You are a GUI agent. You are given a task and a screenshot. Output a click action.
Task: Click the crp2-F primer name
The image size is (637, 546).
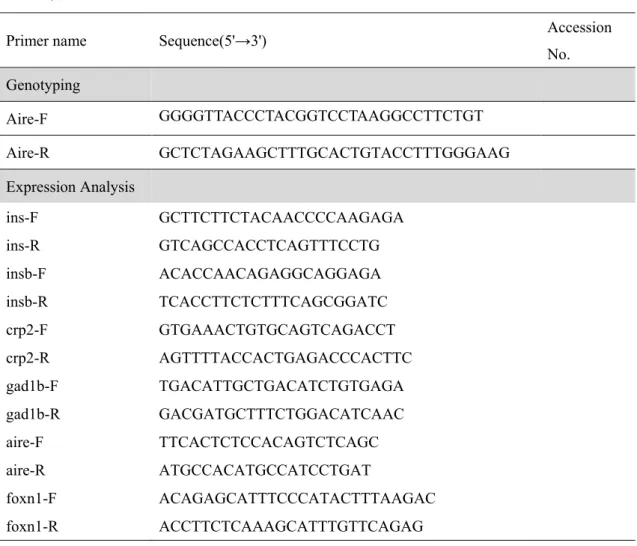[x=27, y=330]
